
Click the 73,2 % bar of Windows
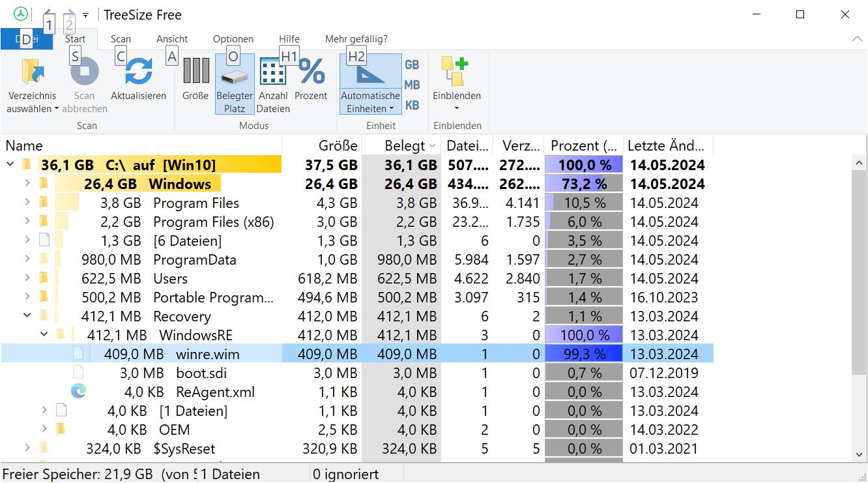[x=584, y=183]
